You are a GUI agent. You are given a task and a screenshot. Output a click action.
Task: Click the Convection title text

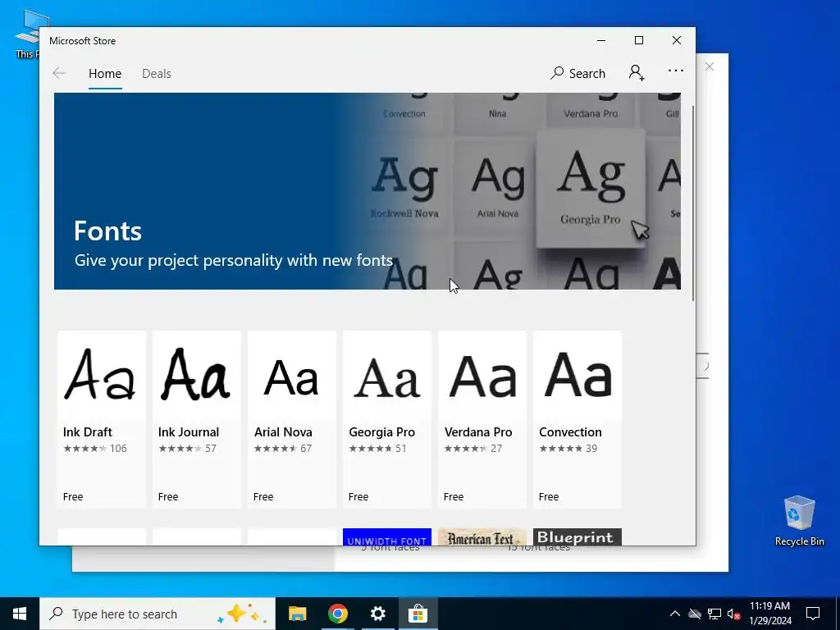[570, 431]
